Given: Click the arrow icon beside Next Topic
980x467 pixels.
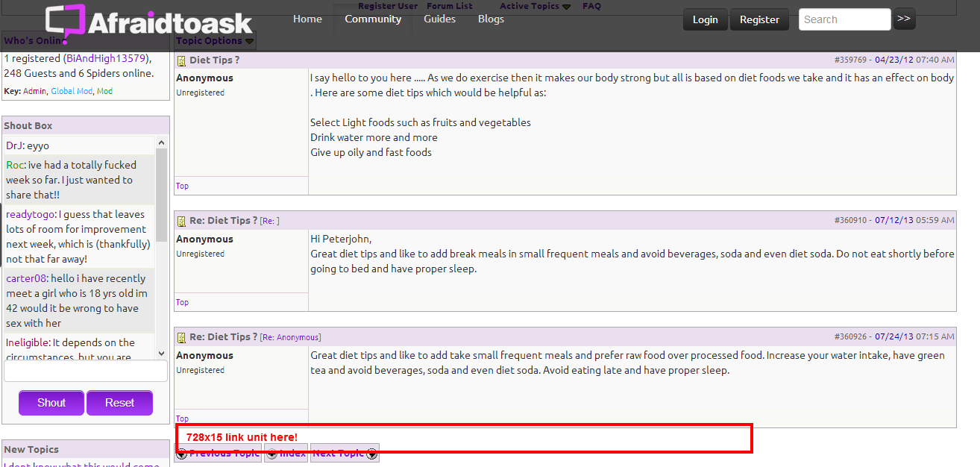Looking at the screenshot, I should pyautogui.click(x=371, y=454).
